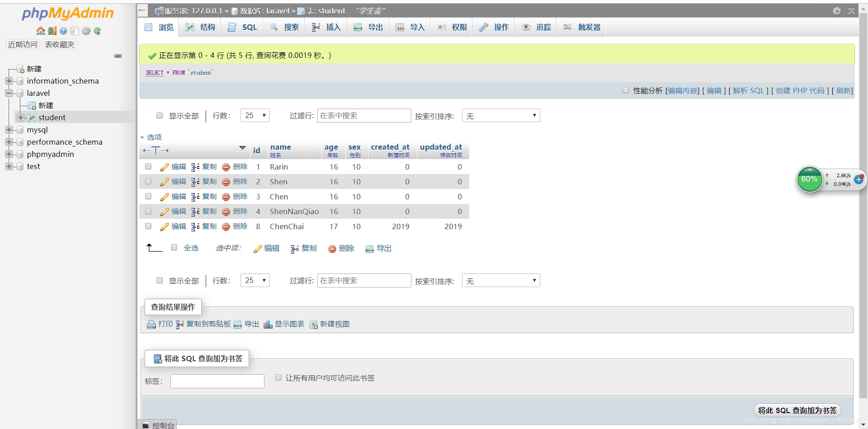Select the 显示图表 chart icon
The image size is (868, 429).
269,324
